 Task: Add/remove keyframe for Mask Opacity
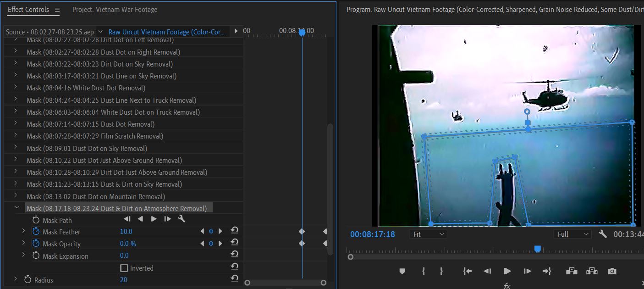point(211,244)
